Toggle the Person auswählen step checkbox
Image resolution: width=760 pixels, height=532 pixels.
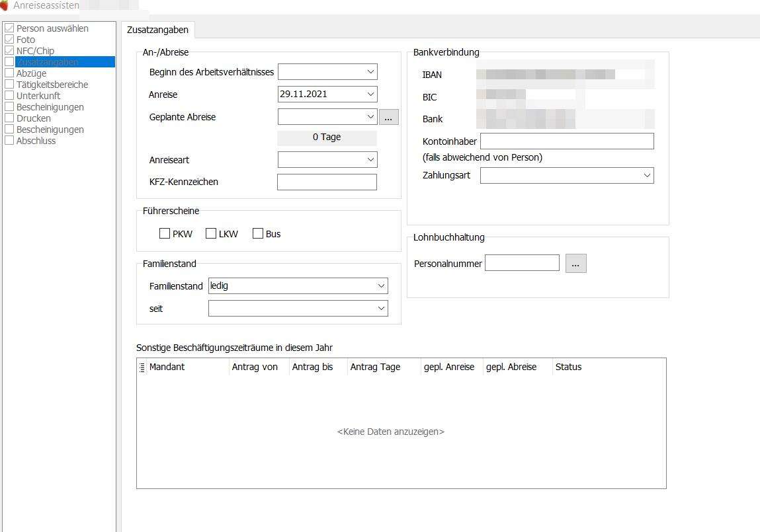pos(9,28)
